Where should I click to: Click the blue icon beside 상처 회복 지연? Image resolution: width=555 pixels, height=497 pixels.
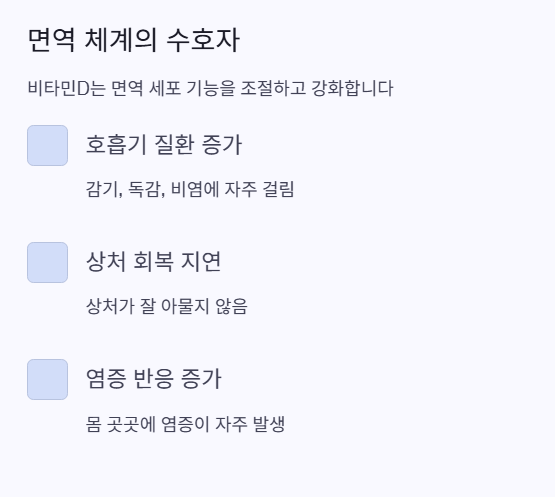click(x=47, y=262)
